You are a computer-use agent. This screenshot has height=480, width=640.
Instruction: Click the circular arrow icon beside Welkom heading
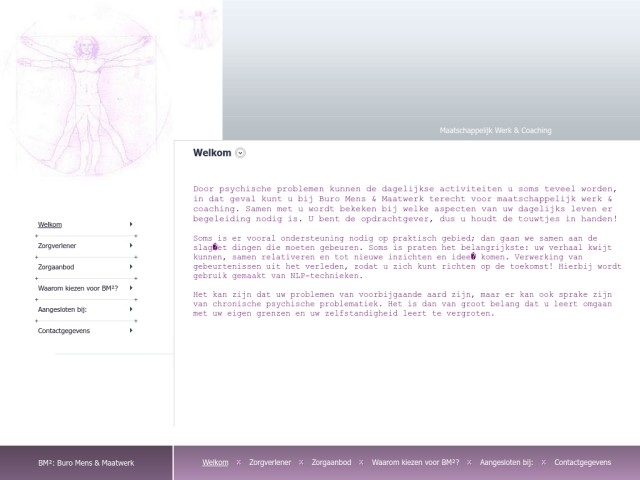tap(240, 153)
